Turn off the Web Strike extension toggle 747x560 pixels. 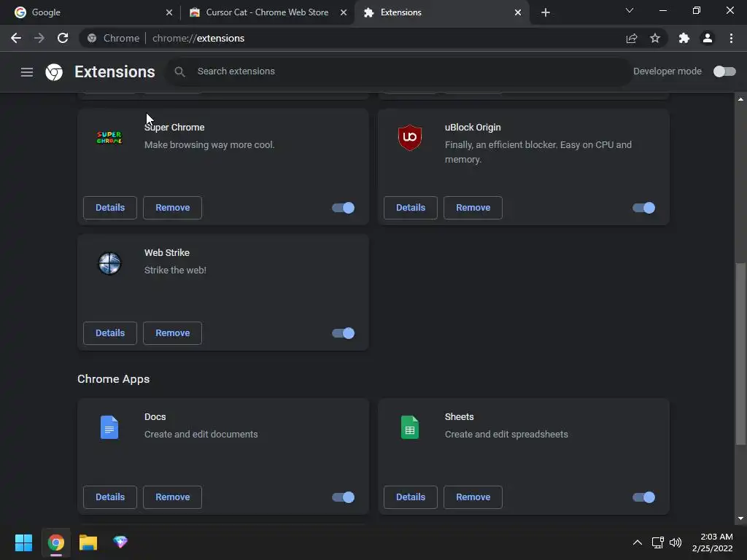(343, 333)
